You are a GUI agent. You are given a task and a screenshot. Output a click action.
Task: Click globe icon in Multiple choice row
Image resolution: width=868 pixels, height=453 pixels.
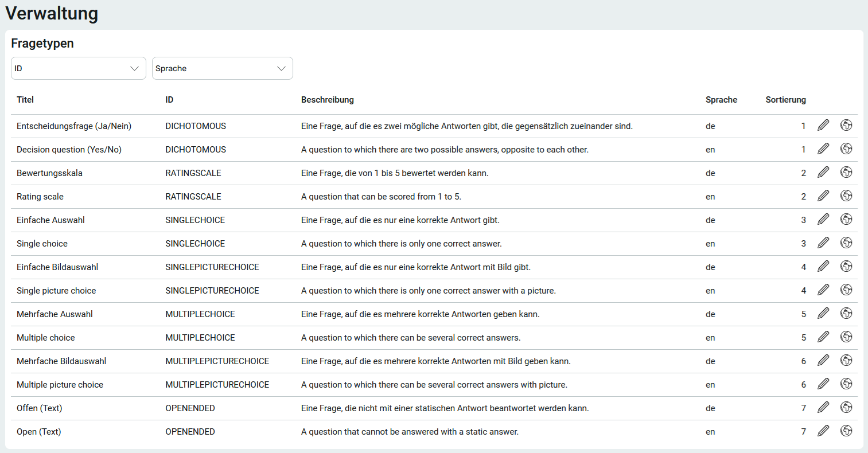click(x=846, y=337)
